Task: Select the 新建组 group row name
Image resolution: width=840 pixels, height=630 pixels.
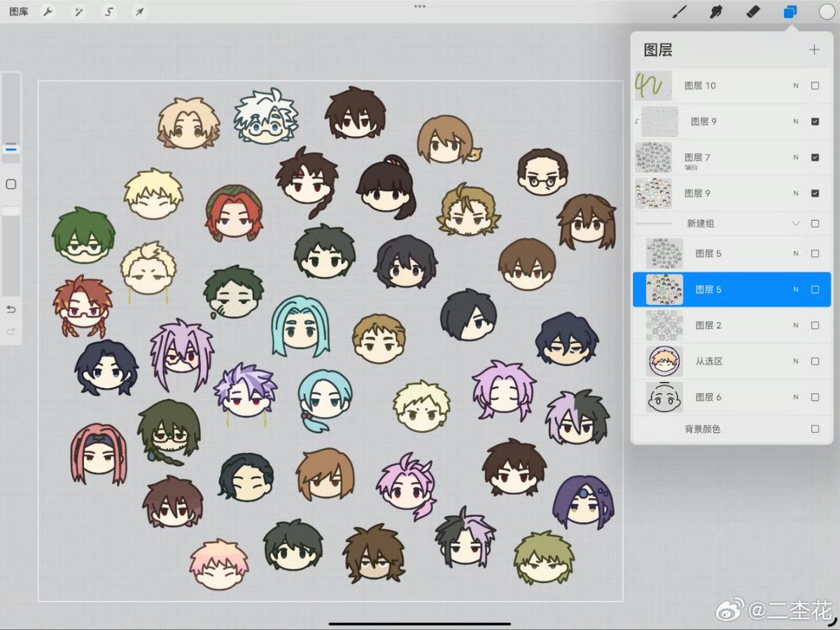Action: tap(701, 223)
